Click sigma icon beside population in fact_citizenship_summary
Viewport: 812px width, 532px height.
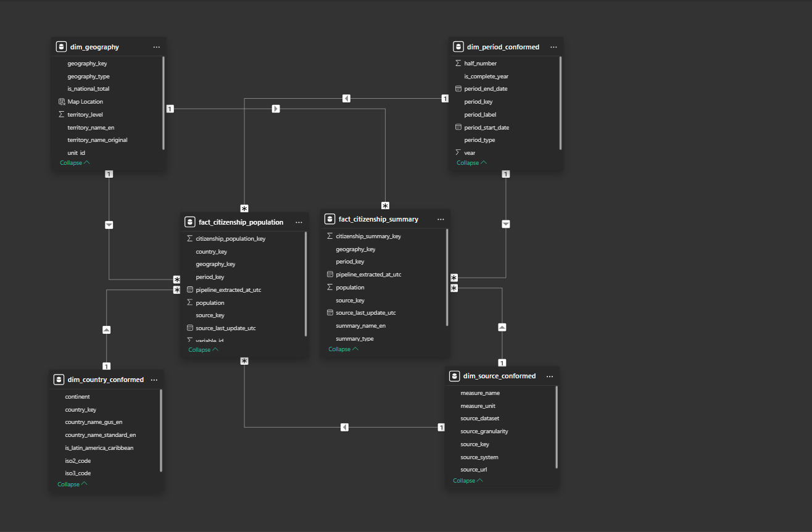pos(329,287)
